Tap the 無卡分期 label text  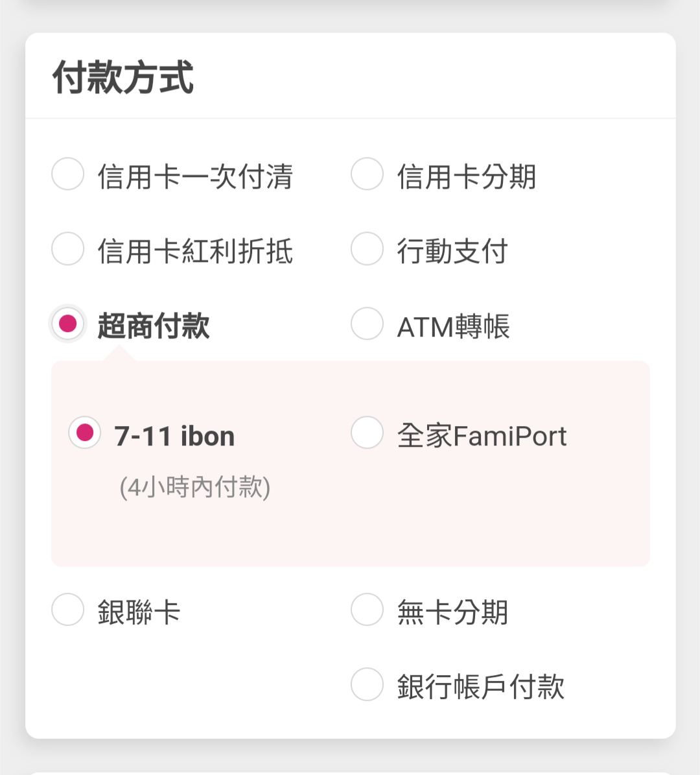452,612
